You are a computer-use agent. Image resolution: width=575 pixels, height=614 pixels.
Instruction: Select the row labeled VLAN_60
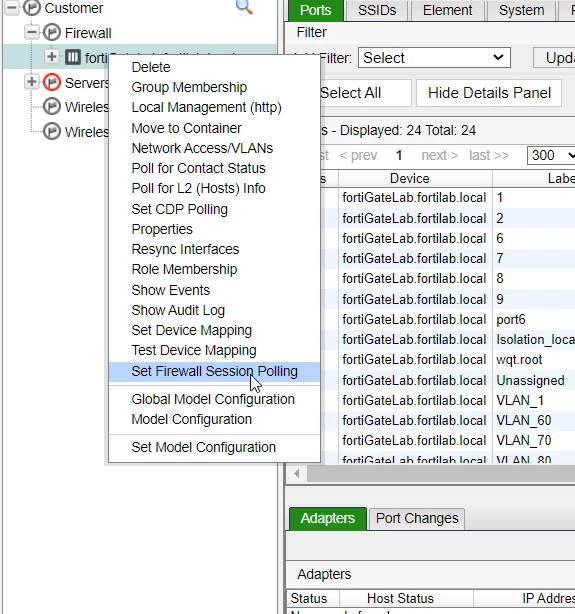447,421
